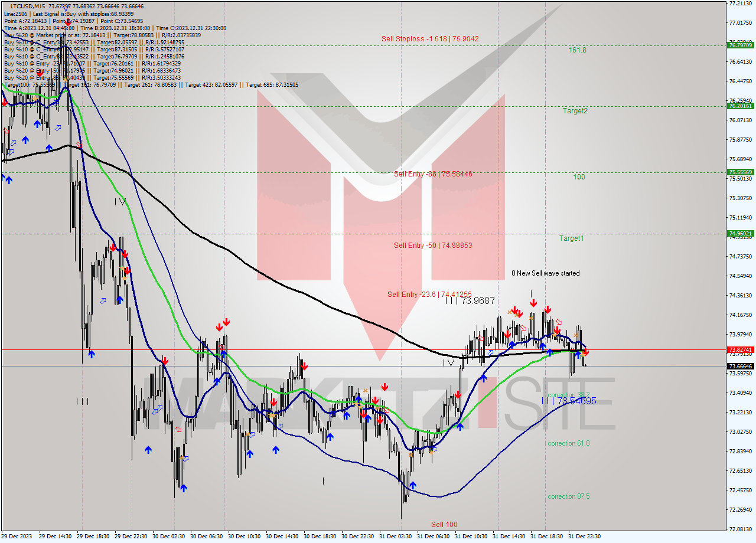Click the Target2 level label
This screenshot has width=756, height=543.
[575, 110]
